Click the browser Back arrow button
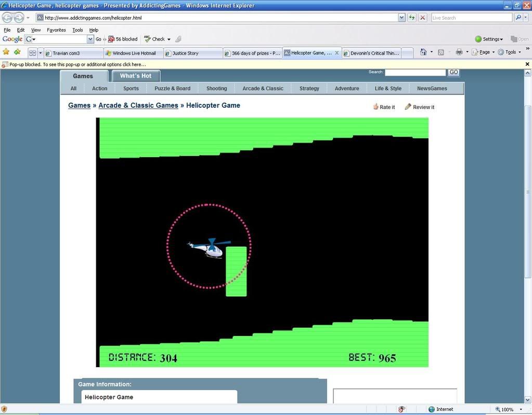 point(7,18)
